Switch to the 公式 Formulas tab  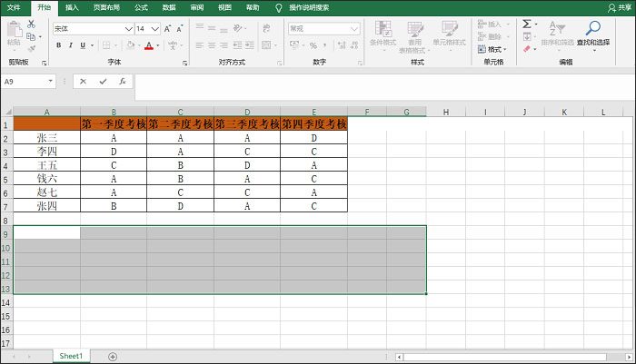click(x=141, y=7)
